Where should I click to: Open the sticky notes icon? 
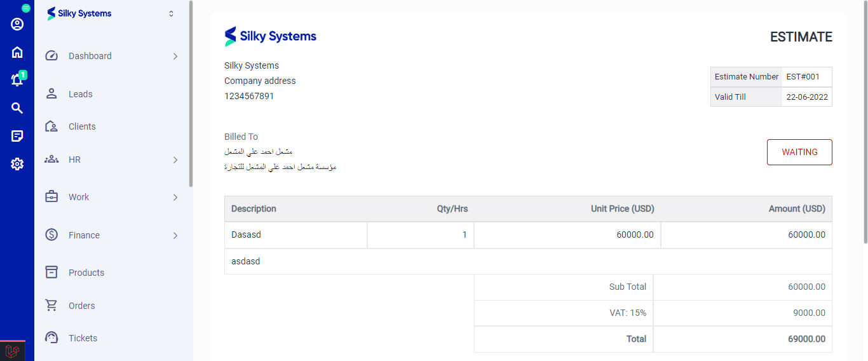coord(17,136)
